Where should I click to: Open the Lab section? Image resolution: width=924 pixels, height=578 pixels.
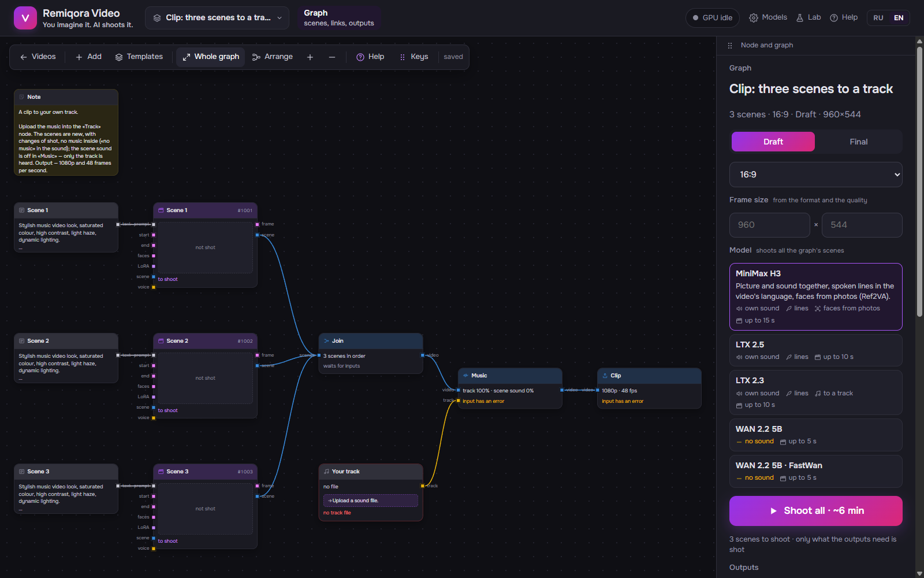point(808,17)
